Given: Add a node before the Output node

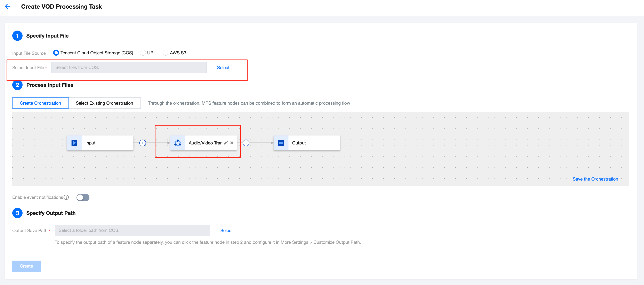Looking at the screenshot, I should pos(246,143).
